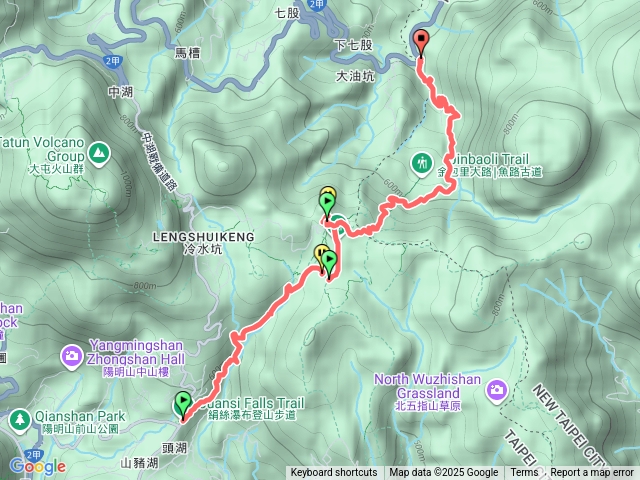
Task: Open the Google logo link
Action: point(38,466)
